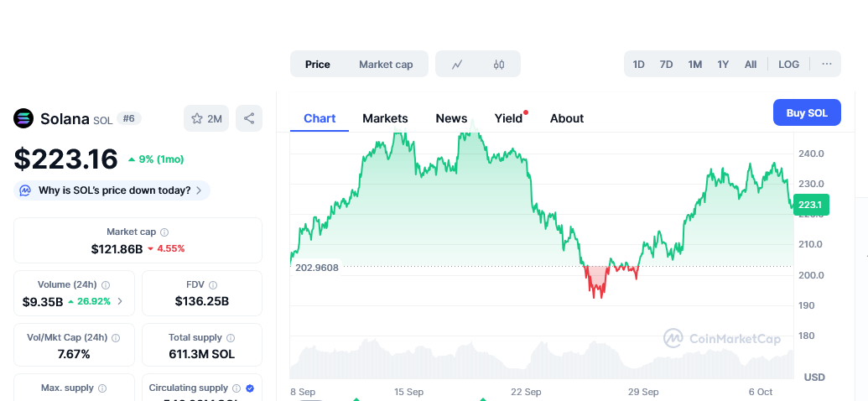Screen dimensions: 868x401
Task: Click Market cap info icon
Action: point(164,232)
